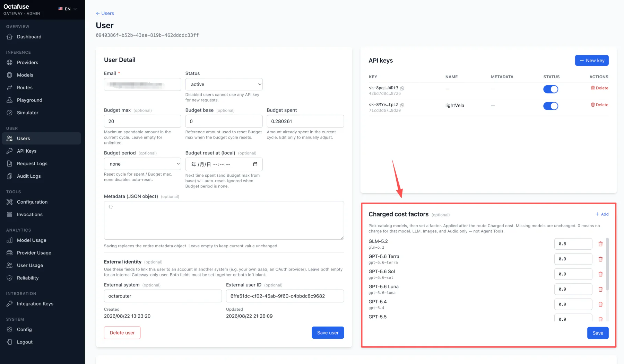Copy the sk-8pqi…WDt3 key
The height and width of the screenshot is (364, 624).
(x=402, y=88)
